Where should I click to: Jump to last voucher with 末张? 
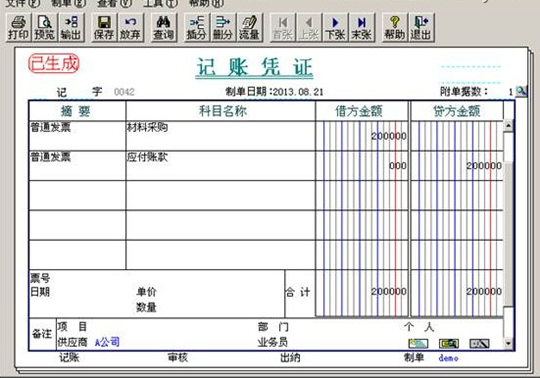pos(362,28)
